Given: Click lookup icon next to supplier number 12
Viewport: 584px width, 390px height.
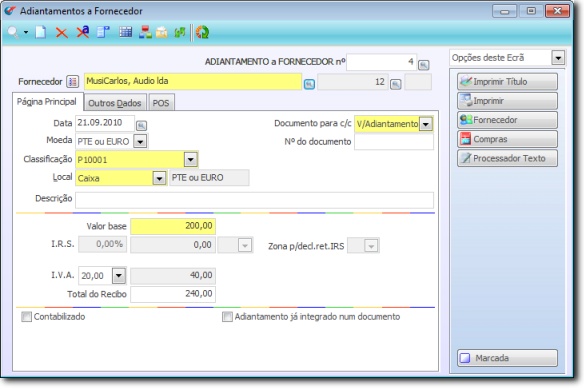Looking at the screenshot, I should 396,84.
